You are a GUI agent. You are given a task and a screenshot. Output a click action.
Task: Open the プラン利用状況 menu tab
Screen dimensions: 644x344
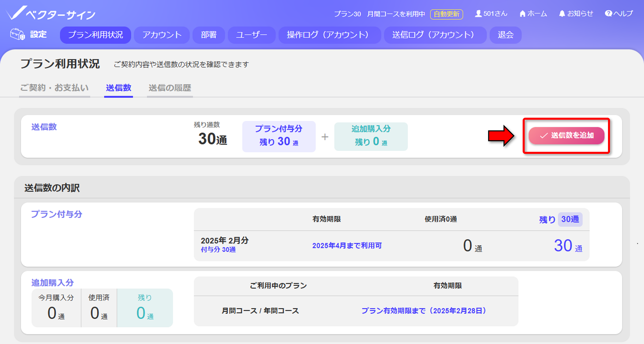(x=95, y=35)
